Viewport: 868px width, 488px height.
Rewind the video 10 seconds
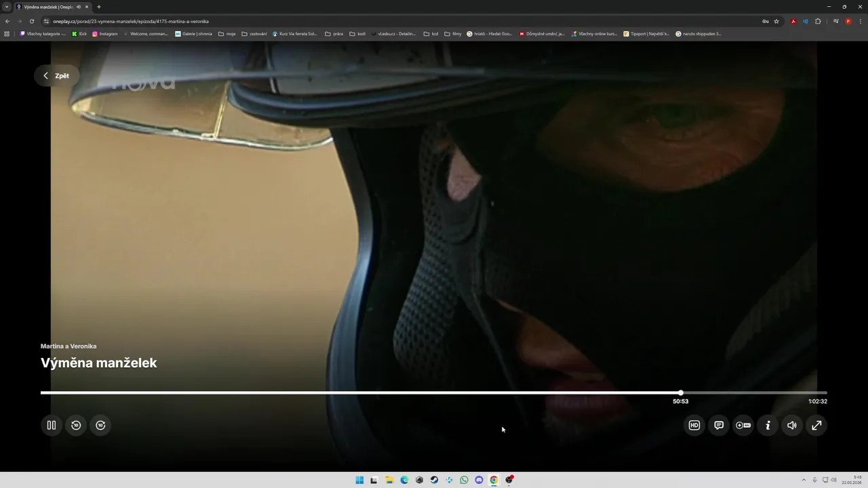tap(76, 426)
